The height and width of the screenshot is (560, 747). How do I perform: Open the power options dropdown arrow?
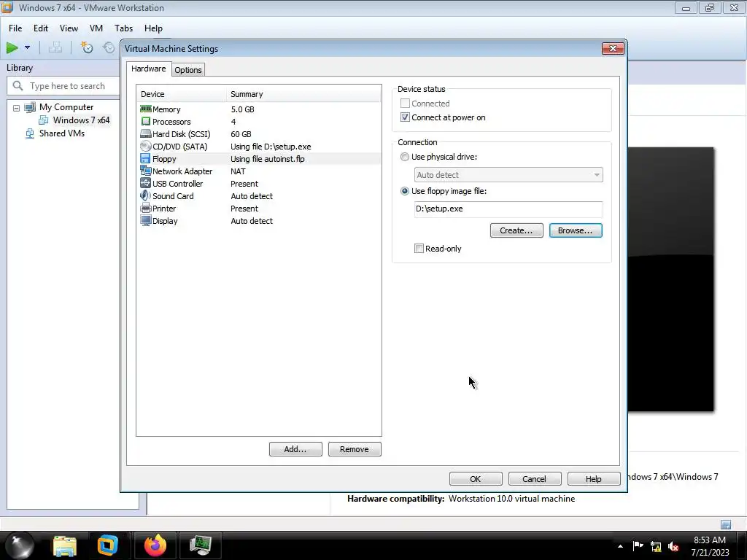(x=27, y=47)
